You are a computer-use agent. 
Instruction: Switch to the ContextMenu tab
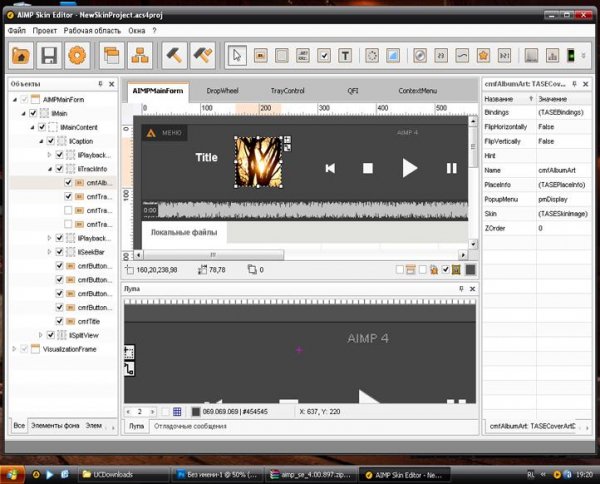click(x=417, y=91)
